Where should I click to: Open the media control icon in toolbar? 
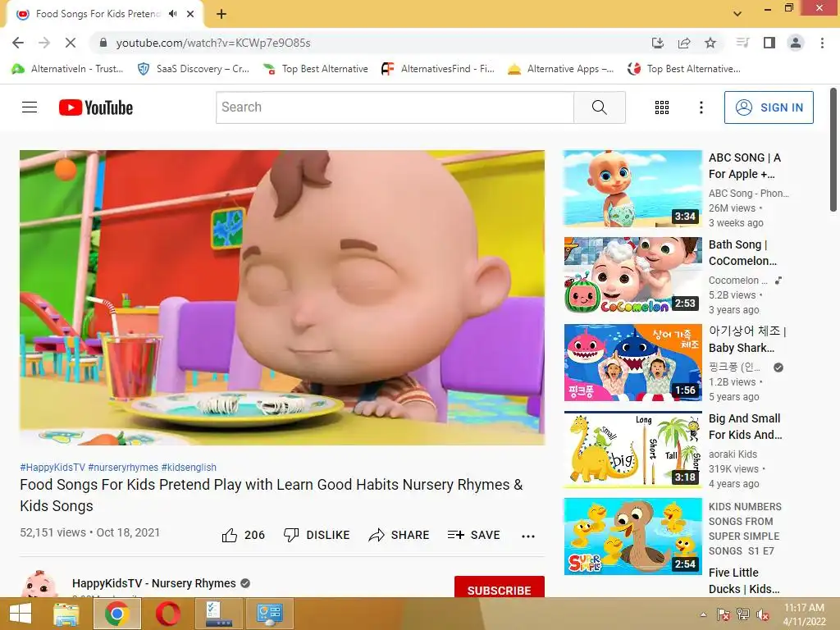coord(742,43)
